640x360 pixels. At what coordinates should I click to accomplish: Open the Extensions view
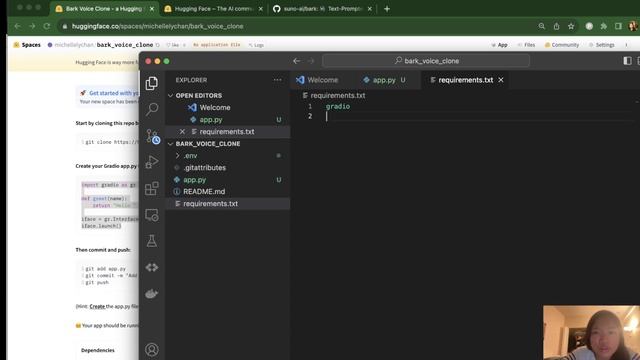pyautogui.click(x=152, y=188)
